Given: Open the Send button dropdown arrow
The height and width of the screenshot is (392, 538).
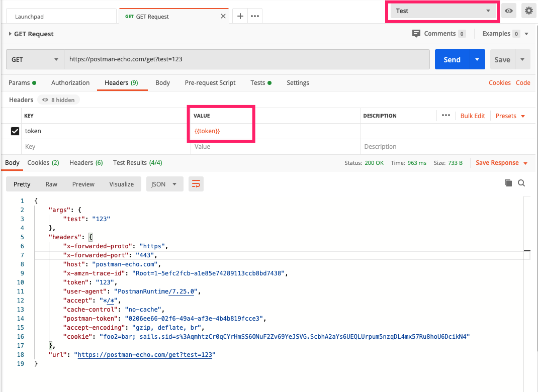Looking at the screenshot, I should coord(477,60).
